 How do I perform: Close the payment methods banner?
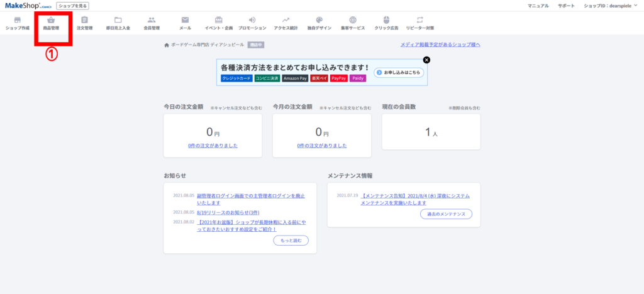(427, 60)
